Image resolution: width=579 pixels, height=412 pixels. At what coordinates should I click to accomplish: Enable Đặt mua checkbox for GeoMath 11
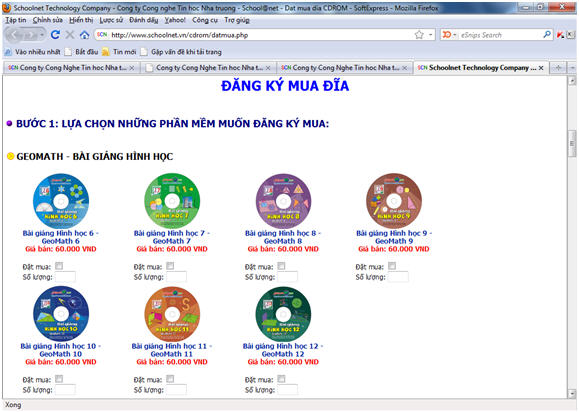pyautogui.click(x=170, y=379)
